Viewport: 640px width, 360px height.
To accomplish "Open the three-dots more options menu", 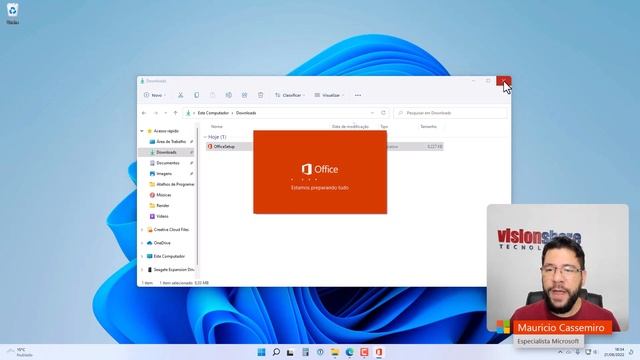I will [358, 95].
